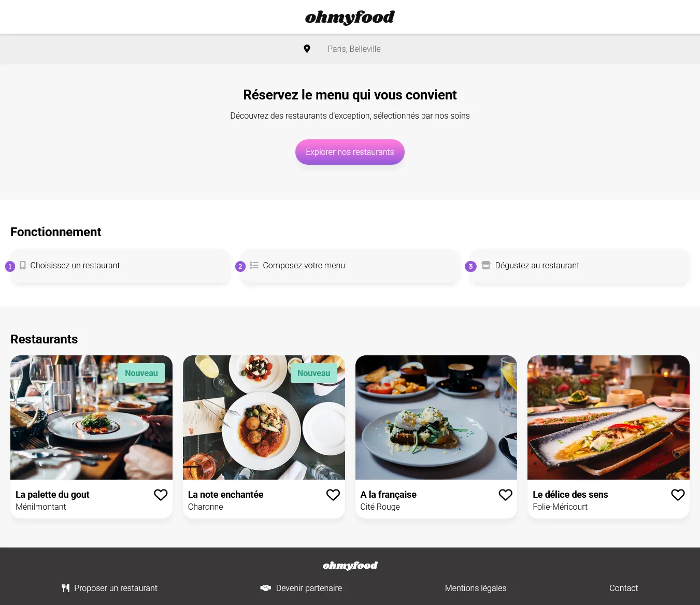
Task: Click the phone icon beside Choisissez un restaurant
Action: click(x=23, y=265)
